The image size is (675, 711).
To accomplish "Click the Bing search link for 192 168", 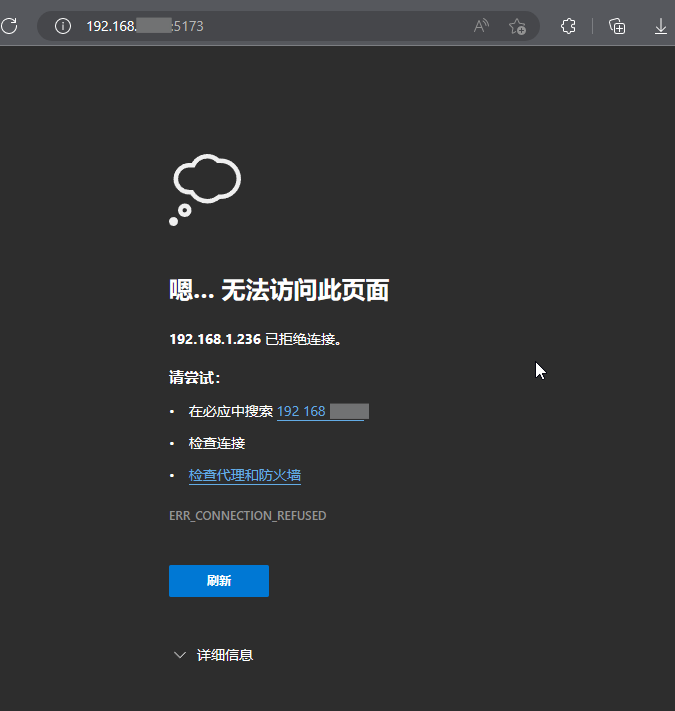I will point(322,411).
